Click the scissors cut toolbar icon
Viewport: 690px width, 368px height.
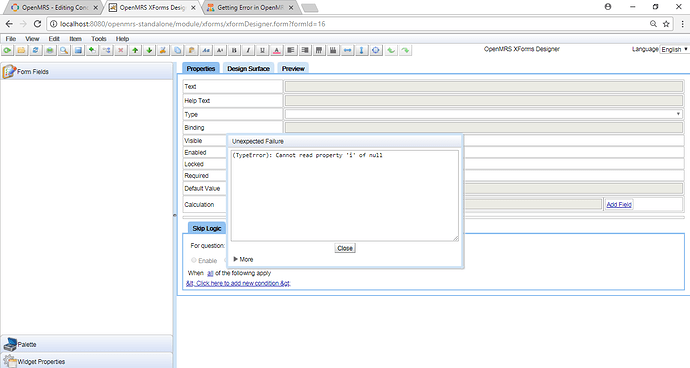click(x=163, y=51)
